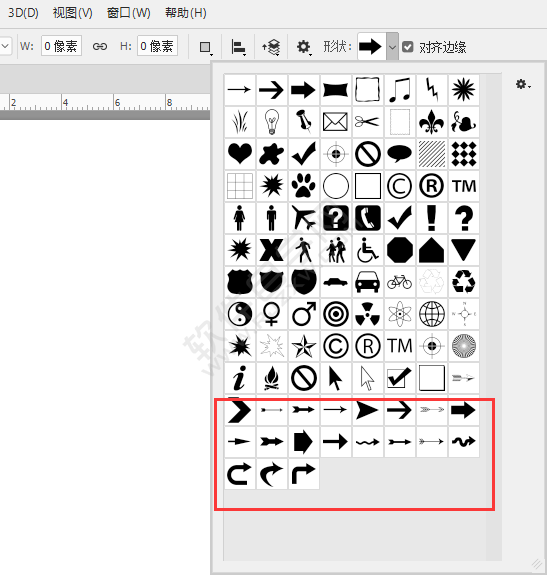Toggle the 对齐边缘 checkbox
This screenshot has height=575, width=547.
coord(408,47)
